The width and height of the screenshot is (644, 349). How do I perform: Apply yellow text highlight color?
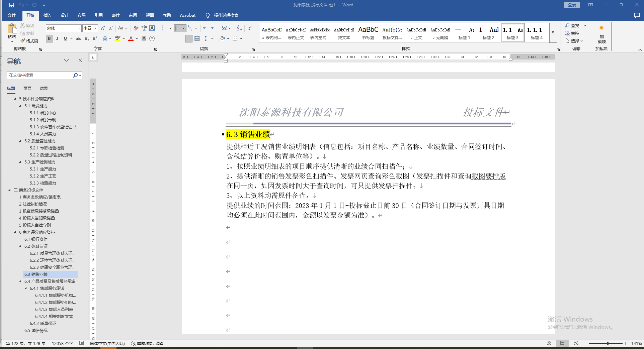click(117, 38)
